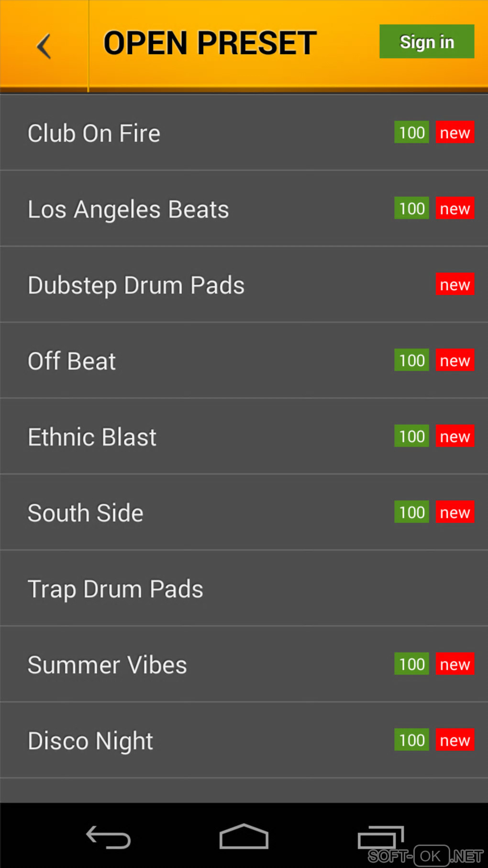The image size is (488, 868).
Task: Tap the red new badge on Dubstep Drum Pads
Action: [x=455, y=284]
